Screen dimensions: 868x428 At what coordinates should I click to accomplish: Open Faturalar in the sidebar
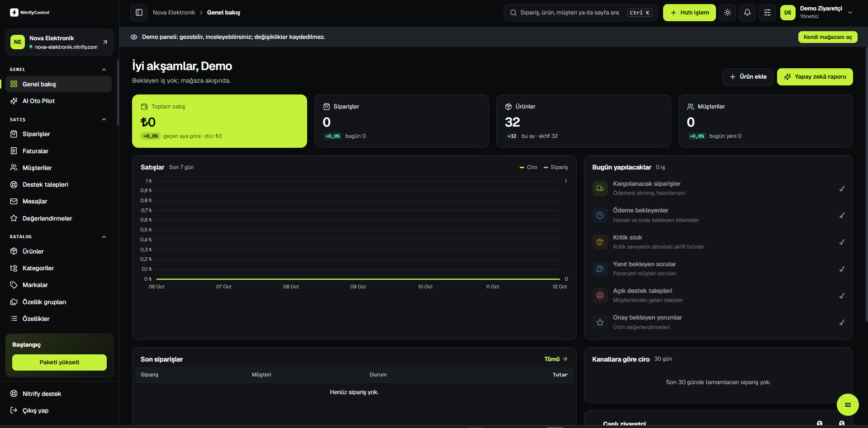point(59,151)
